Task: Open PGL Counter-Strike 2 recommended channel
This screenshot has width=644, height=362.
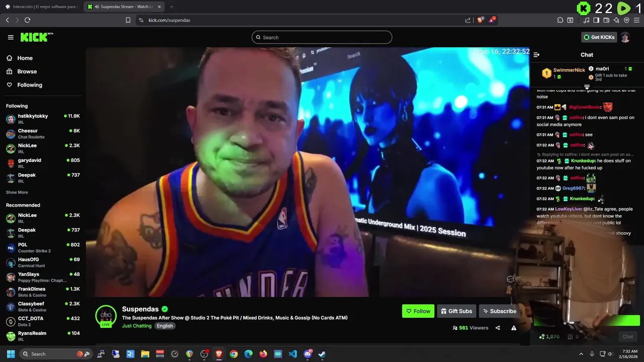Action: tap(43, 247)
